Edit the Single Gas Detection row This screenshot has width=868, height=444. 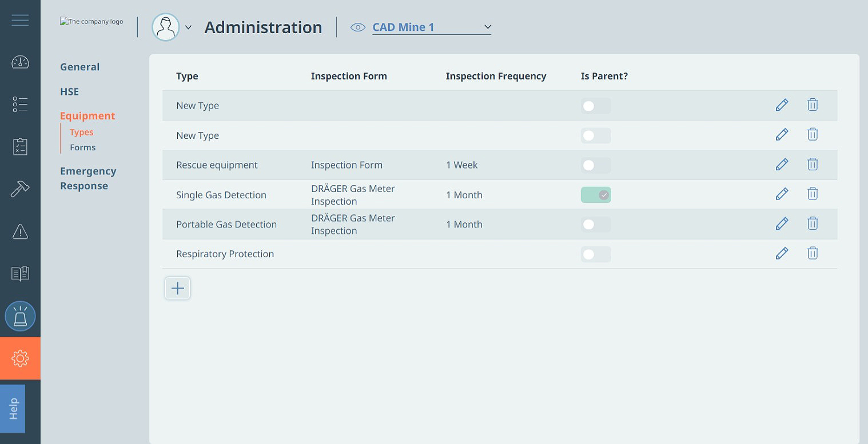782,194
